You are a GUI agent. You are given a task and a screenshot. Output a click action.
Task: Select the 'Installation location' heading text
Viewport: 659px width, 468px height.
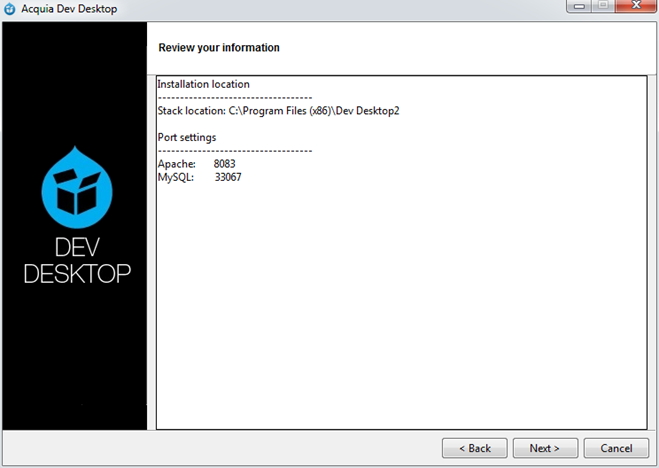pos(203,84)
